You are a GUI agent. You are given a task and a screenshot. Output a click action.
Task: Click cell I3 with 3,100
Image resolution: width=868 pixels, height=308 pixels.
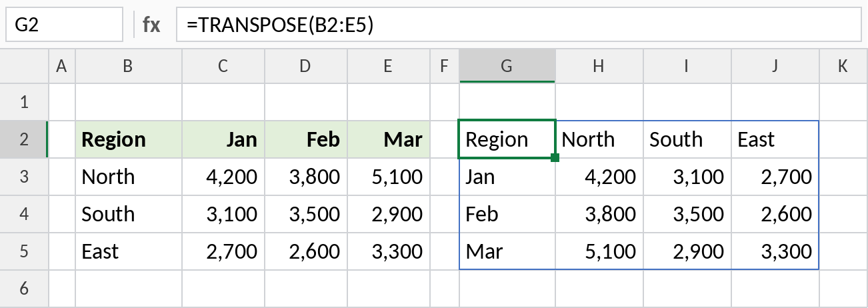[687, 177]
